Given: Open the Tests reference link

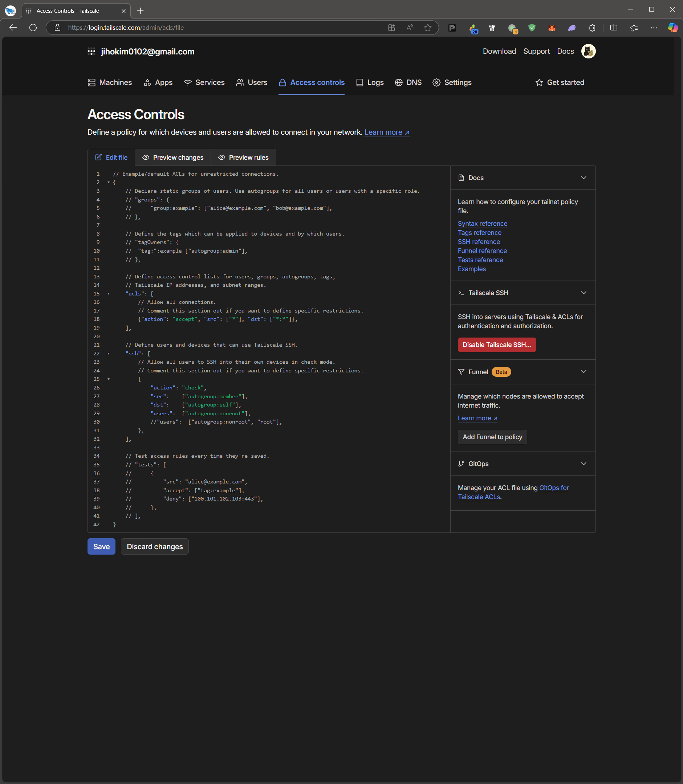Looking at the screenshot, I should pos(480,260).
